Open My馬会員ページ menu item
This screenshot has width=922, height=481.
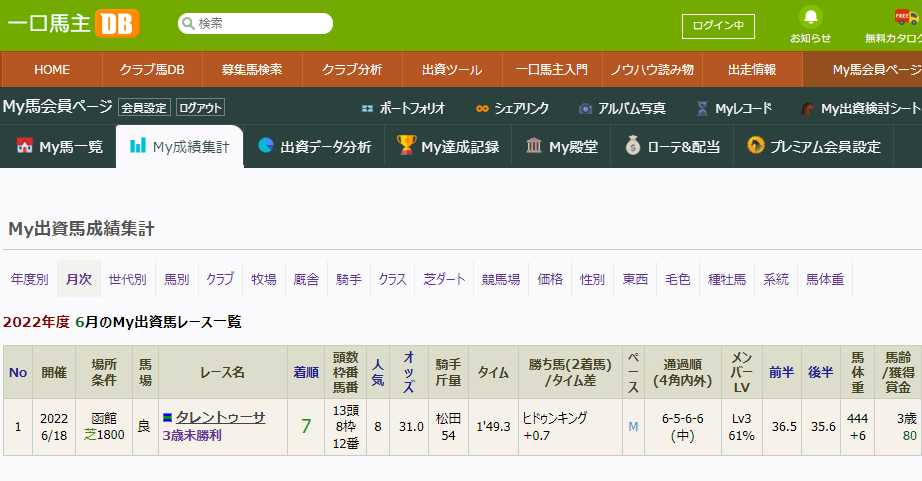(x=863, y=69)
